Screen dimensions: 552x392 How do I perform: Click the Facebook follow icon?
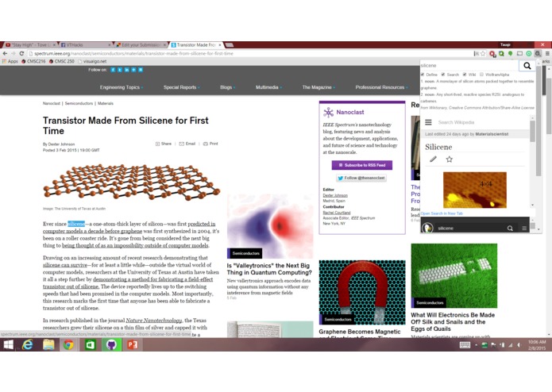click(113, 70)
